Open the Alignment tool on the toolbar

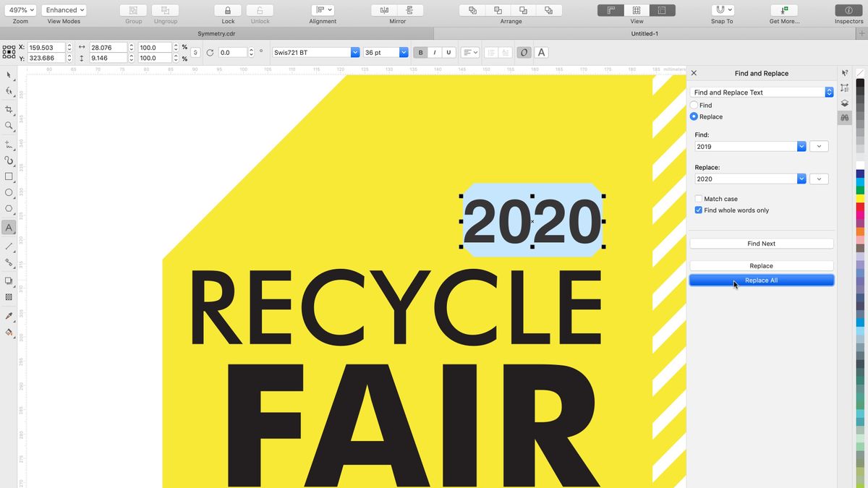(x=322, y=10)
